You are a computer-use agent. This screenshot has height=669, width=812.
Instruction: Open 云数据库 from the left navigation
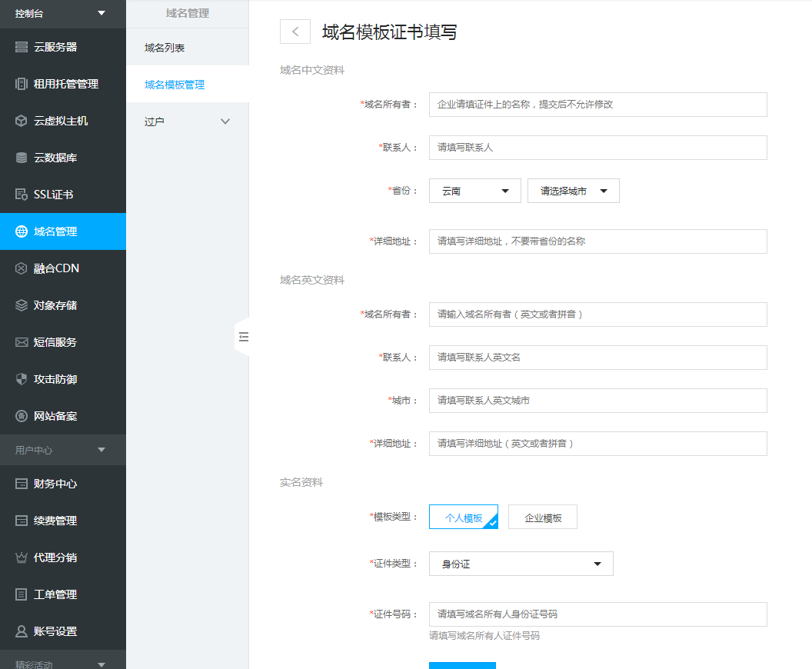(x=48, y=158)
